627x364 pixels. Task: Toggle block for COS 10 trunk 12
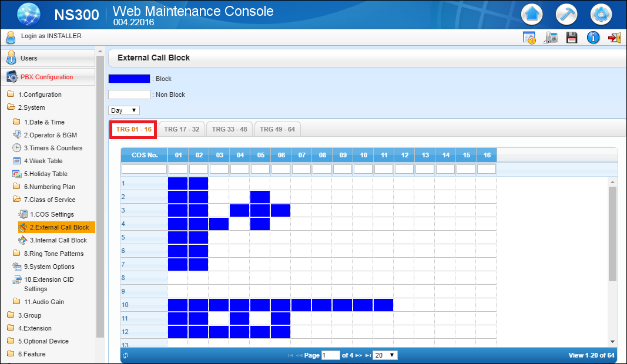click(404, 305)
